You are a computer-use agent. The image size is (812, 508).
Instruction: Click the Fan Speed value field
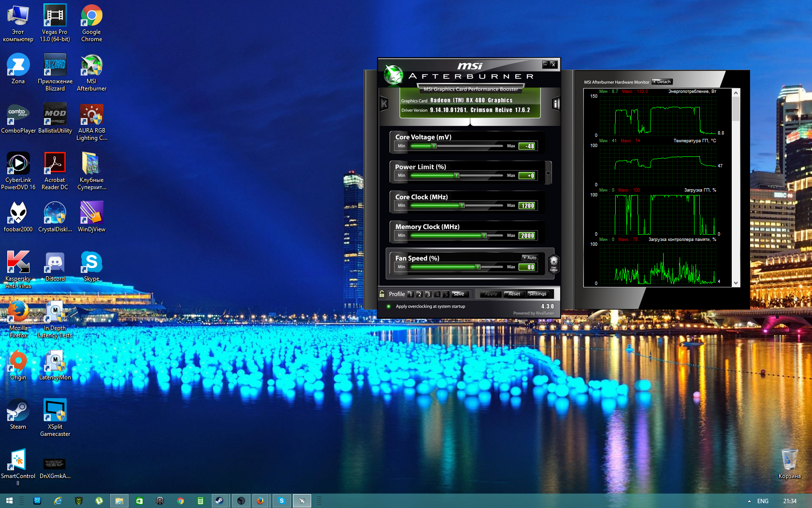tap(527, 267)
